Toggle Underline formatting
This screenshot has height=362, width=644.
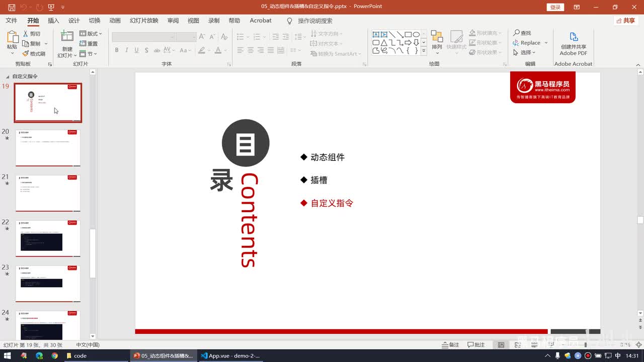[x=136, y=50]
